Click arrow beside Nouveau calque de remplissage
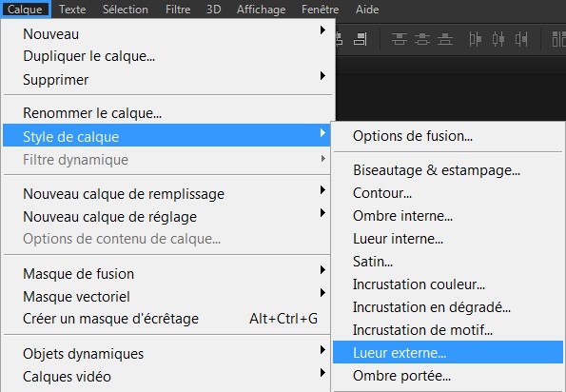 [x=322, y=190]
